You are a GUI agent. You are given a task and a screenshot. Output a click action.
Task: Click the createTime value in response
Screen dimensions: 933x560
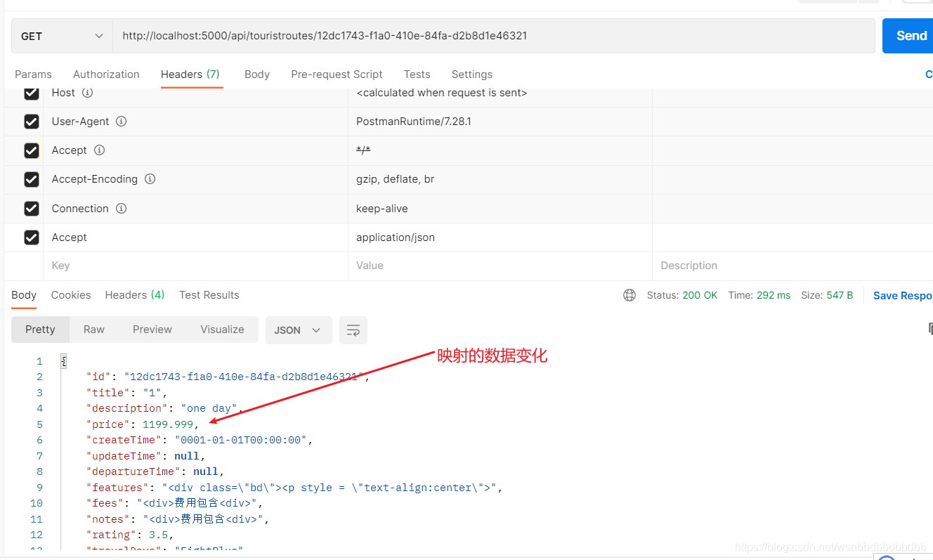click(x=241, y=440)
